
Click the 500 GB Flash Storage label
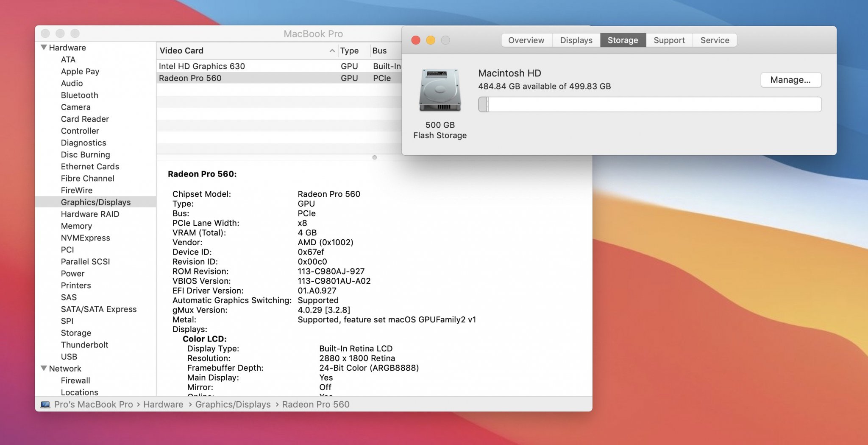click(x=440, y=130)
